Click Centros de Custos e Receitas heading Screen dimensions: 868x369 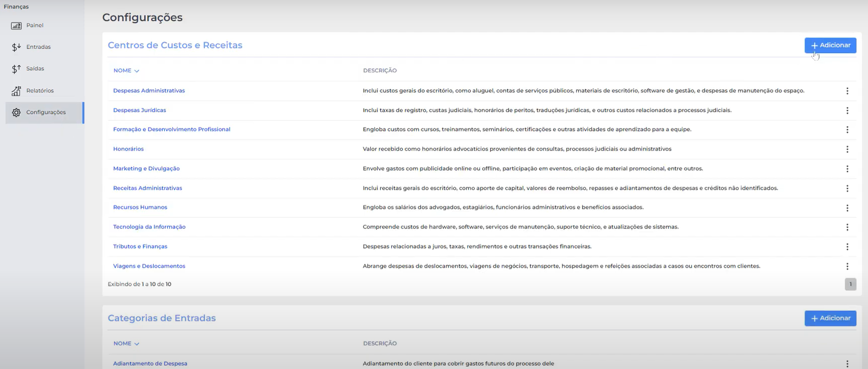click(x=175, y=45)
